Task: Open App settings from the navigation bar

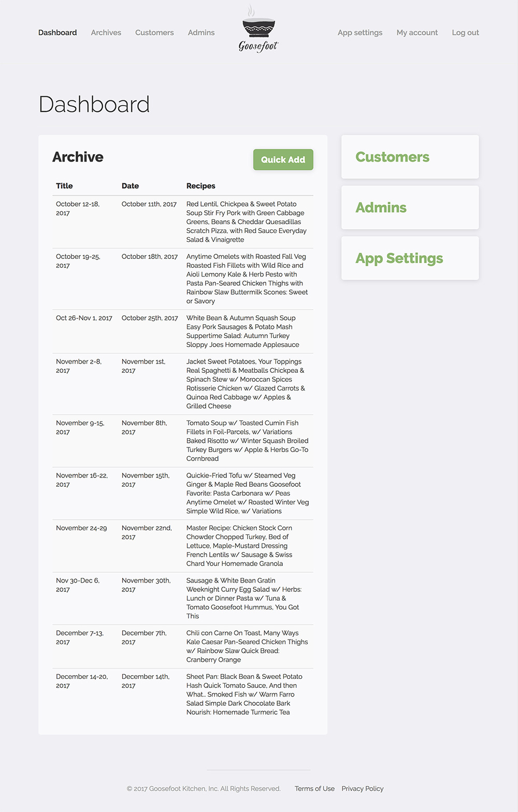Action: (359, 32)
